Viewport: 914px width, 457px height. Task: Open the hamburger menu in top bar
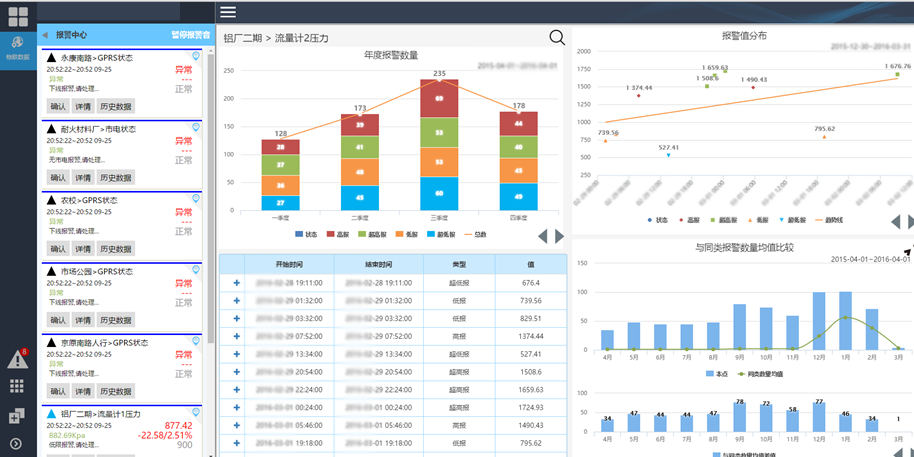228,12
